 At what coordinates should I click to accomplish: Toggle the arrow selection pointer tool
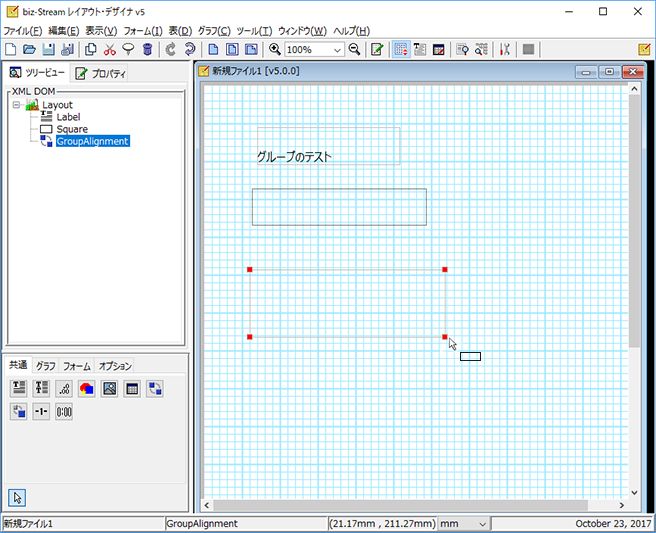point(18,497)
